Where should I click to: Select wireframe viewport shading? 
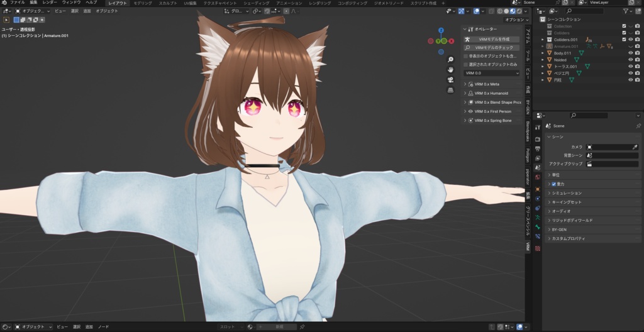tap(500, 11)
